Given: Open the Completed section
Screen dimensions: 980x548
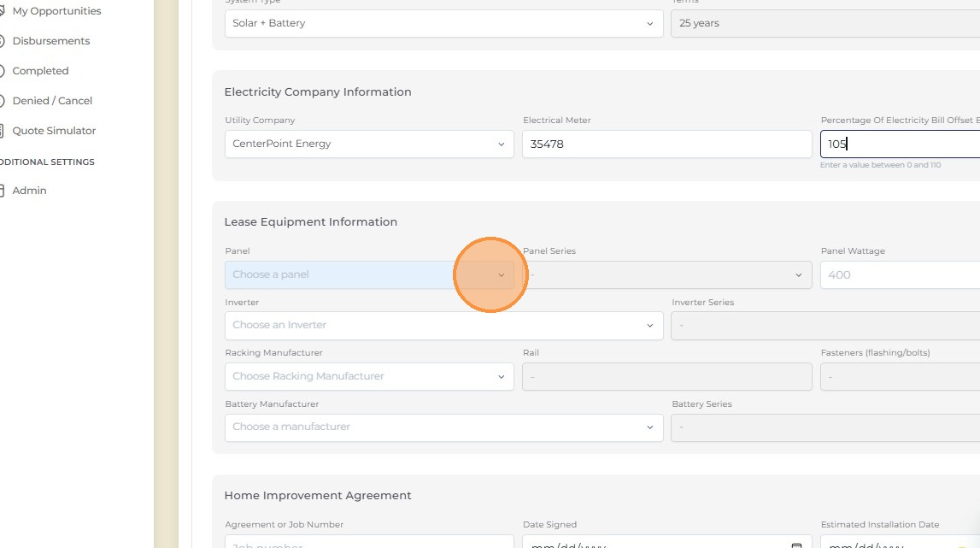Looking at the screenshot, I should 40,71.
